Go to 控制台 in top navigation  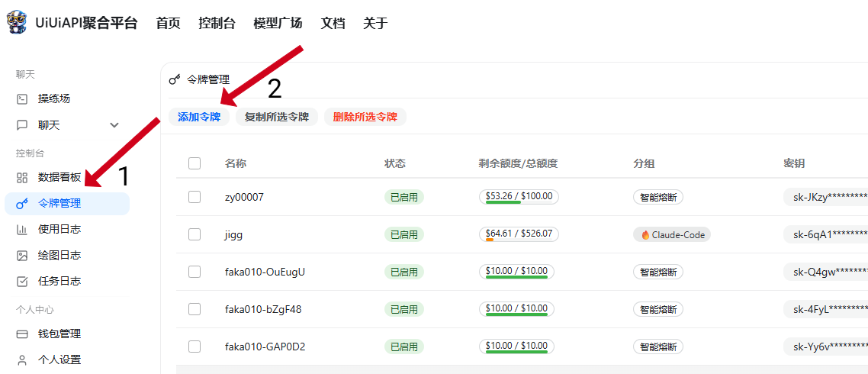tap(217, 23)
